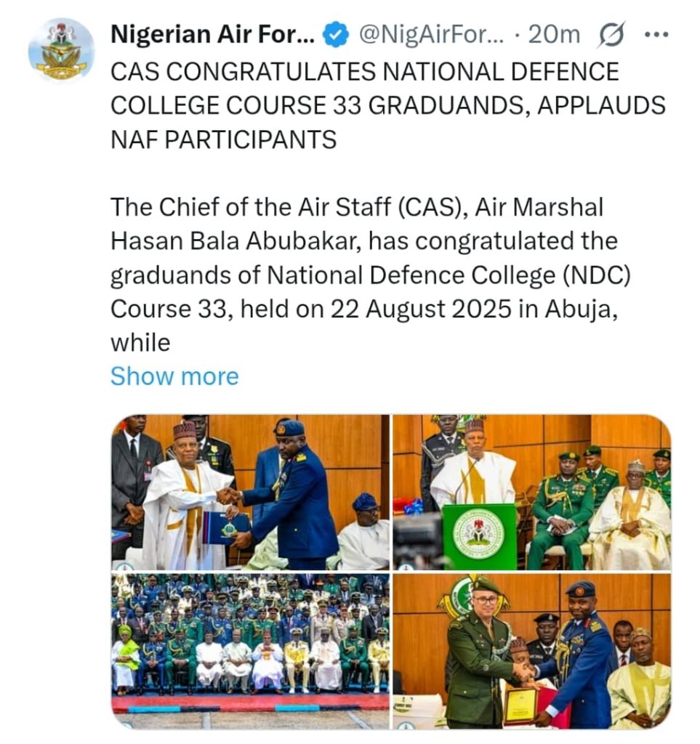Click the blue verified badge
700x744 pixels.
[336, 36]
